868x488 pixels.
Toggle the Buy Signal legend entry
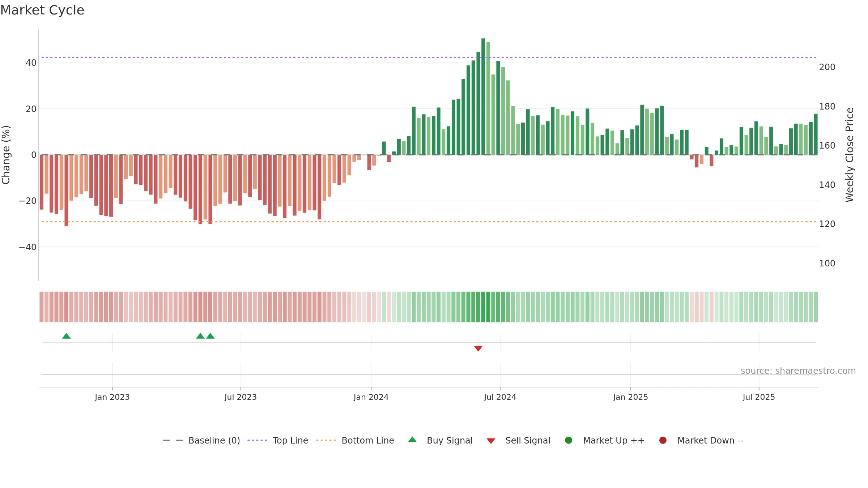point(440,440)
